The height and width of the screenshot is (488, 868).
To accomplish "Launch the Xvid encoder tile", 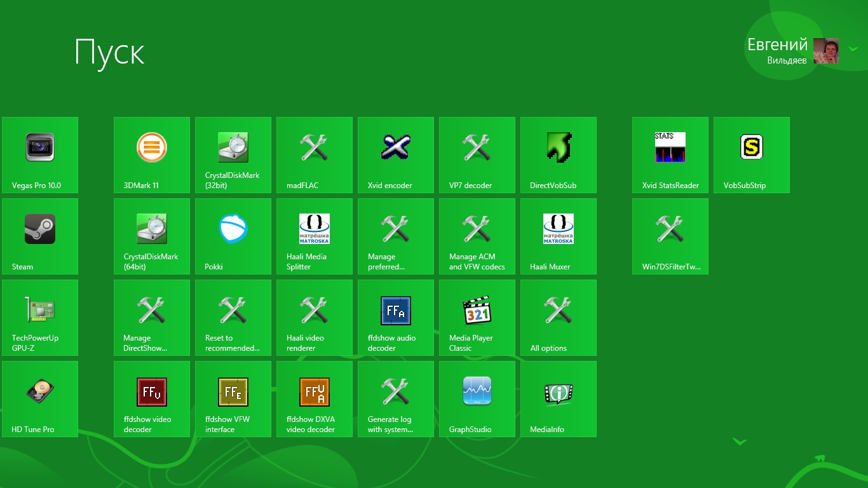I will (x=396, y=155).
